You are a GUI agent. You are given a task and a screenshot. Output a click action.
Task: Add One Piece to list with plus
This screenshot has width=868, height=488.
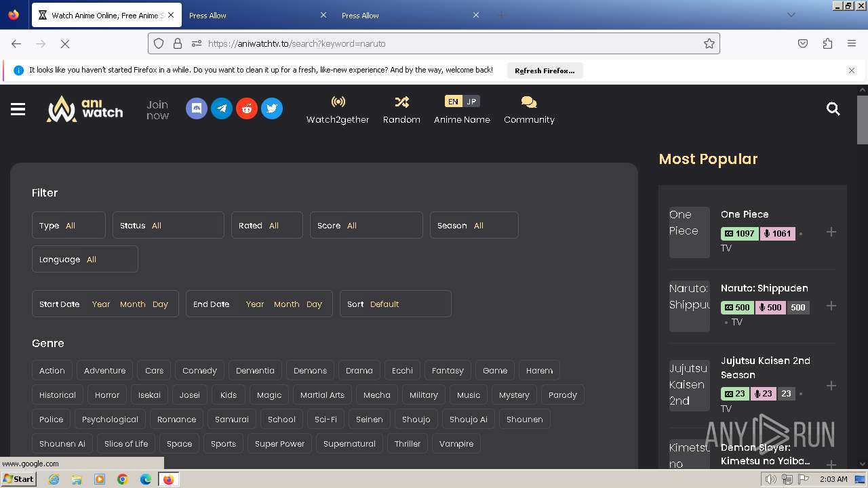pos(831,232)
